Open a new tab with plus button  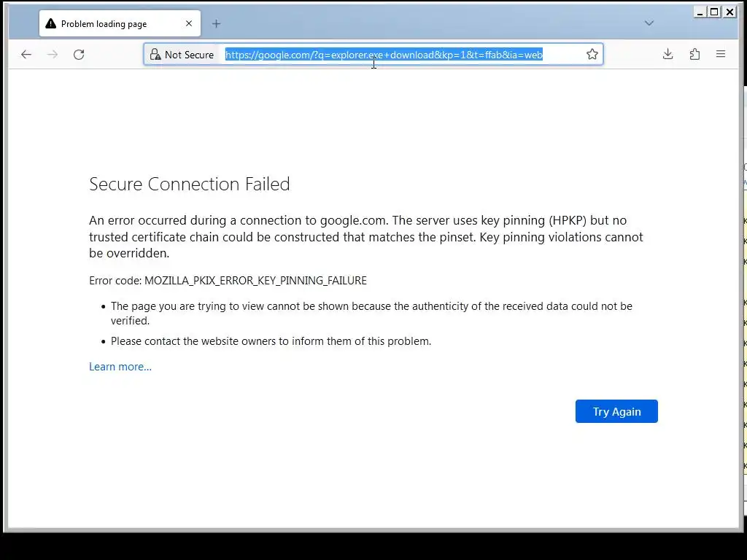pyautogui.click(x=216, y=23)
